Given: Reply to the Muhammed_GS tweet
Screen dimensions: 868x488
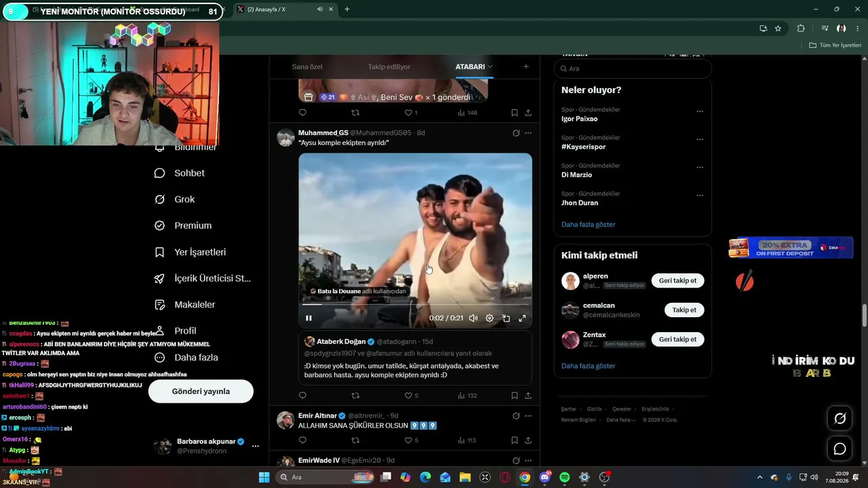Looking at the screenshot, I should coord(302,396).
